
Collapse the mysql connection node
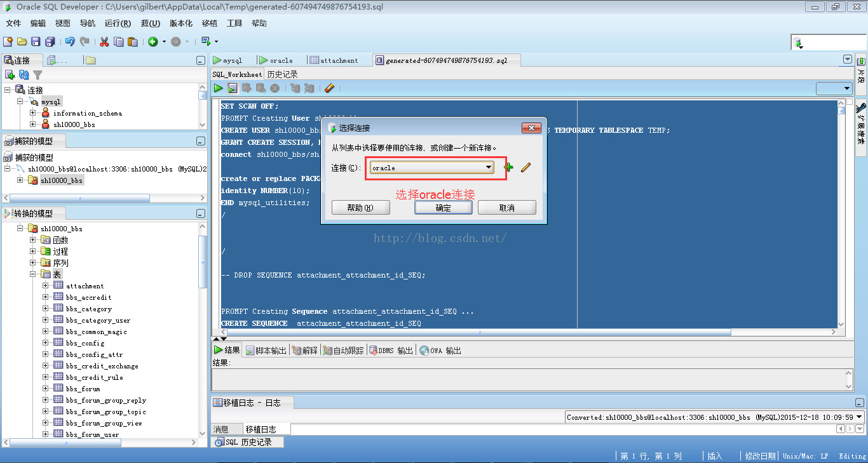(x=20, y=102)
